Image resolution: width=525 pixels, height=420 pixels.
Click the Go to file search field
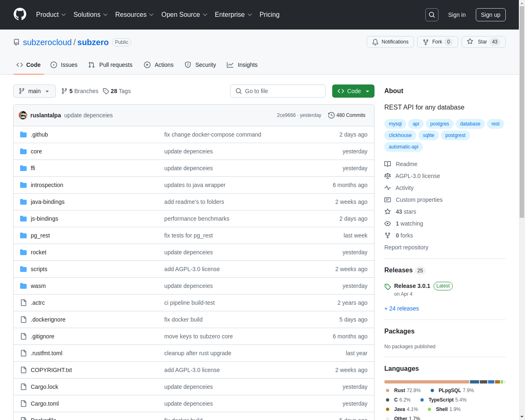tap(278, 91)
